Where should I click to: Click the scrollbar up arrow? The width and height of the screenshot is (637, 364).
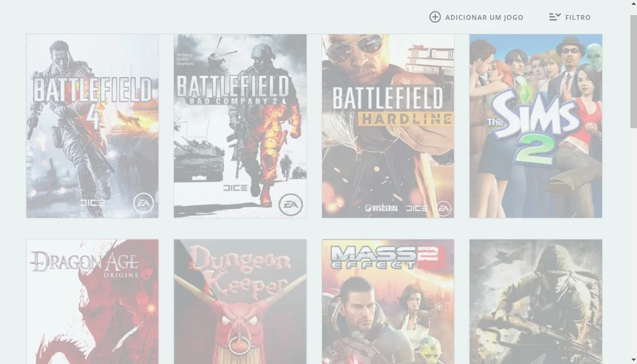[x=633, y=3]
